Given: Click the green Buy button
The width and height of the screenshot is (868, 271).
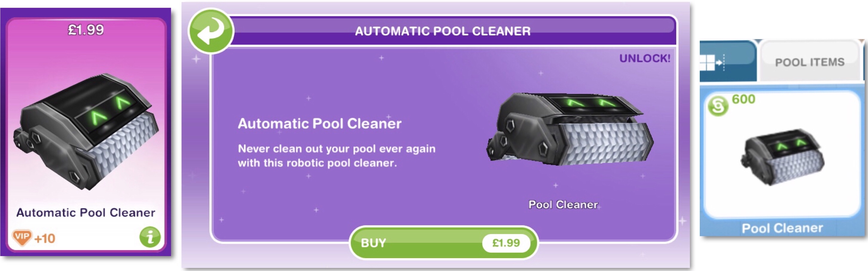Looking at the screenshot, I should pos(443,243).
